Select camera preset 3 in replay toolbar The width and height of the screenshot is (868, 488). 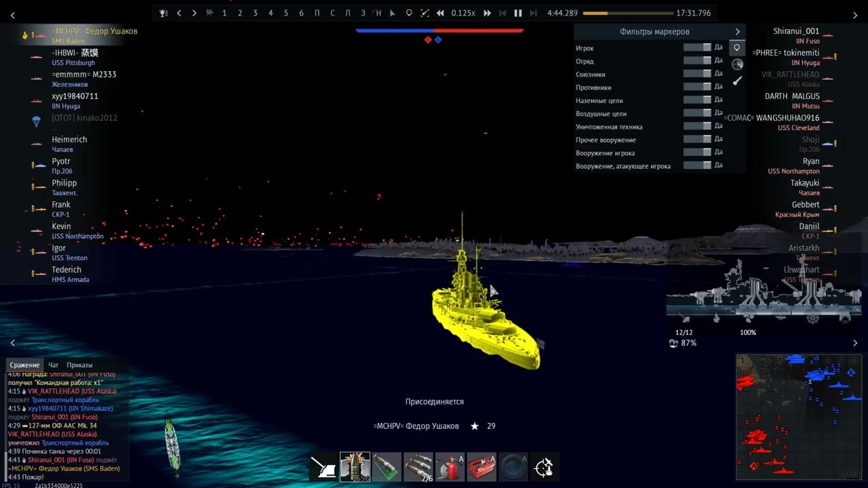[x=255, y=13]
